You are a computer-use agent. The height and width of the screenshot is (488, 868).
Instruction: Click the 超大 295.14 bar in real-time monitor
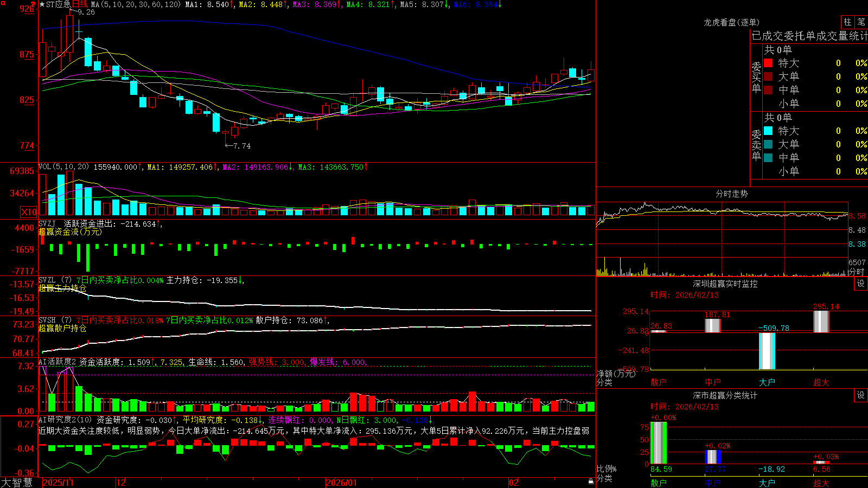(x=821, y=322)
